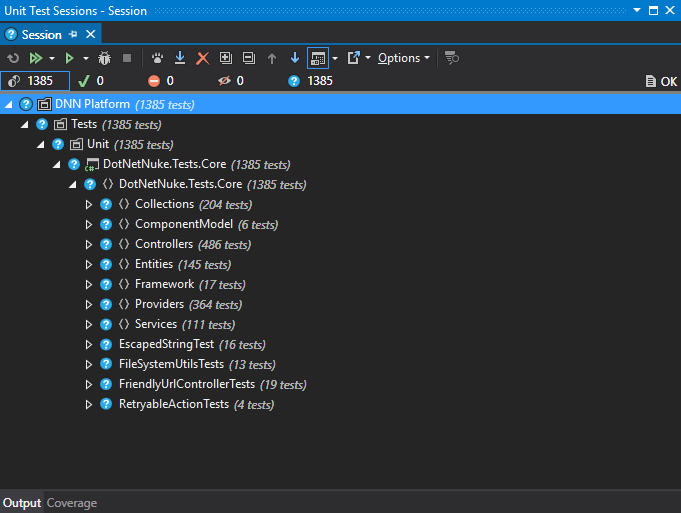
Task: Click the namespace braces icon beside Framework
Action: (x=124, y=284)
